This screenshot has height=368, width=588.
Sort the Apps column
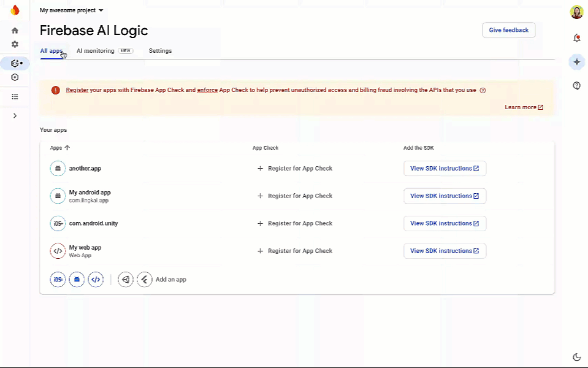pyautogui.click(x=60, y=148)
